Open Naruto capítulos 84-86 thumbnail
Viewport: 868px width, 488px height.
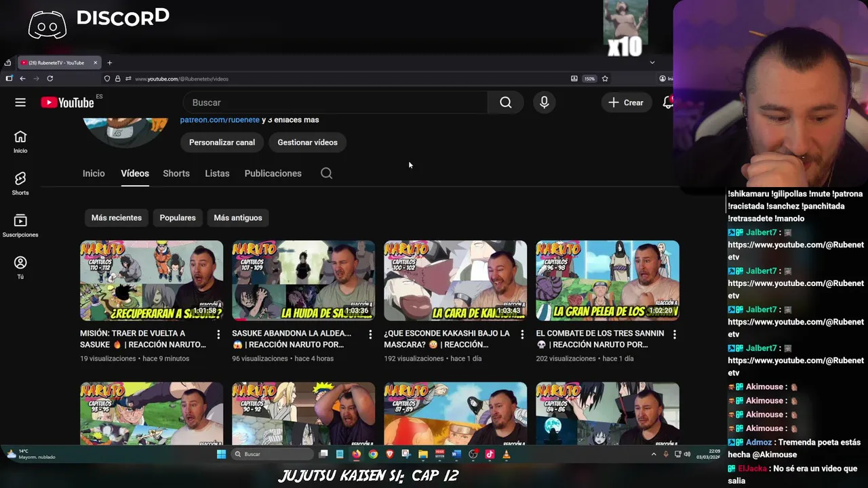tap(607, 413)
